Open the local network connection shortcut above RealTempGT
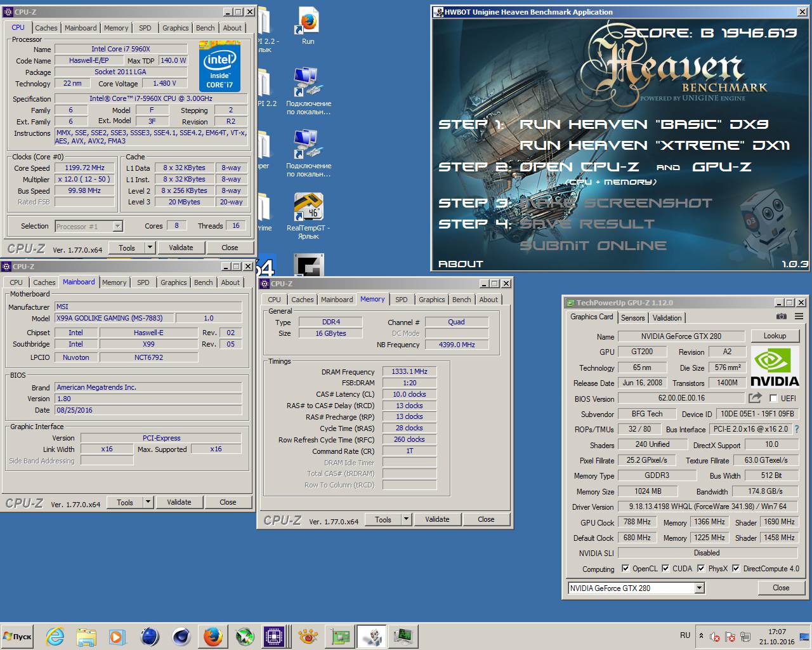This screenshot has width=812, height=650. [x=308, y=154]
